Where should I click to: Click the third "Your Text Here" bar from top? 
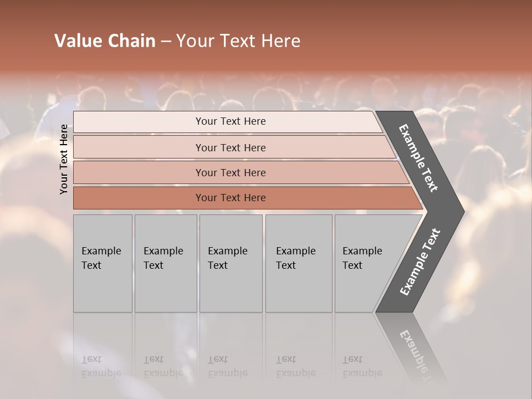[231, 173]
